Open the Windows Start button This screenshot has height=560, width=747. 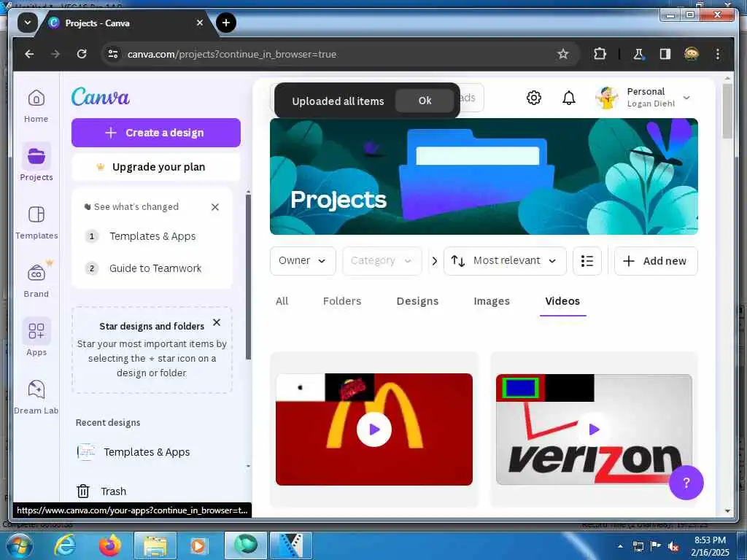pyautogui.click(x=19, y=545)
